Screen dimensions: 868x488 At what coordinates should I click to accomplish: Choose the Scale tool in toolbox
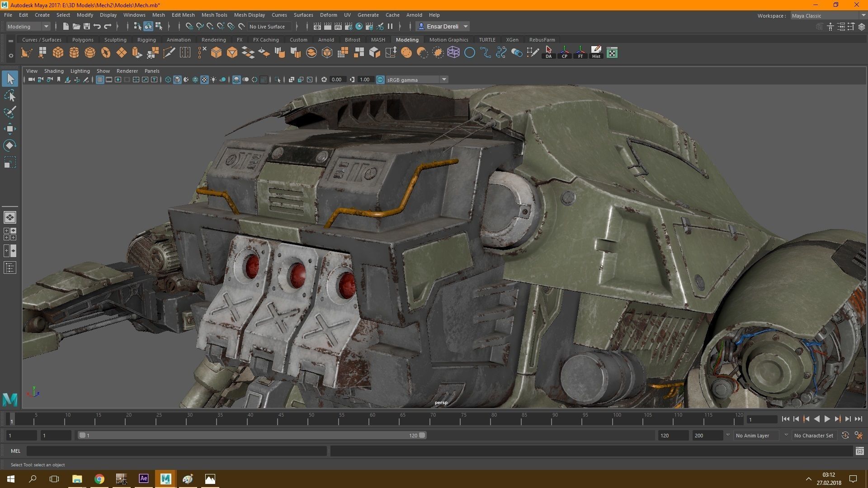10,162
